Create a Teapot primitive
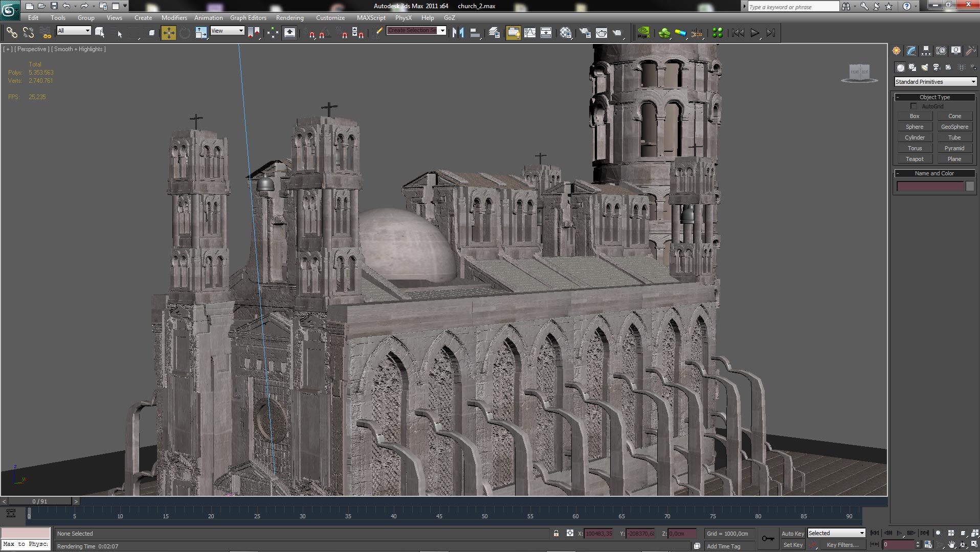Image resolution: width=980 pixels, height=552 pixels. point(915,159)
